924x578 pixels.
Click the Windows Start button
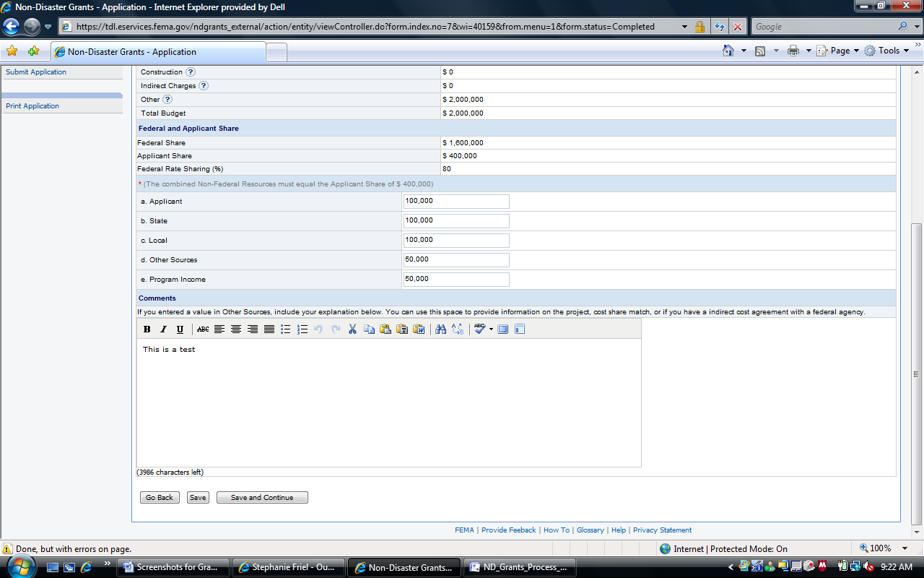point(20,566)
